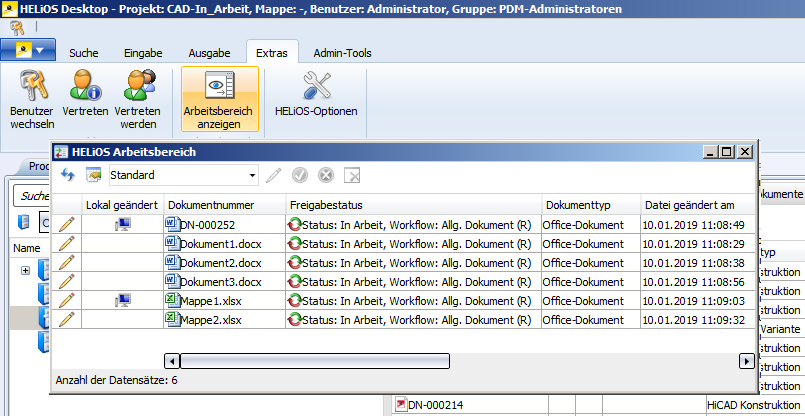805x416 pixels.
Task: Select document Dokument1.docx
Action: coord(220,244)
